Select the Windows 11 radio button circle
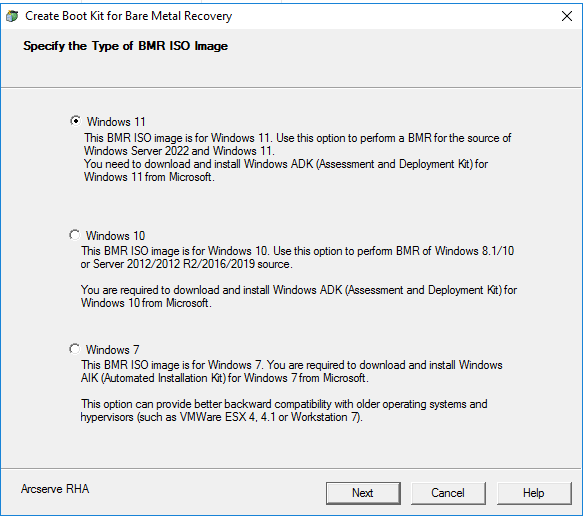583x516 pixels. 75,121
